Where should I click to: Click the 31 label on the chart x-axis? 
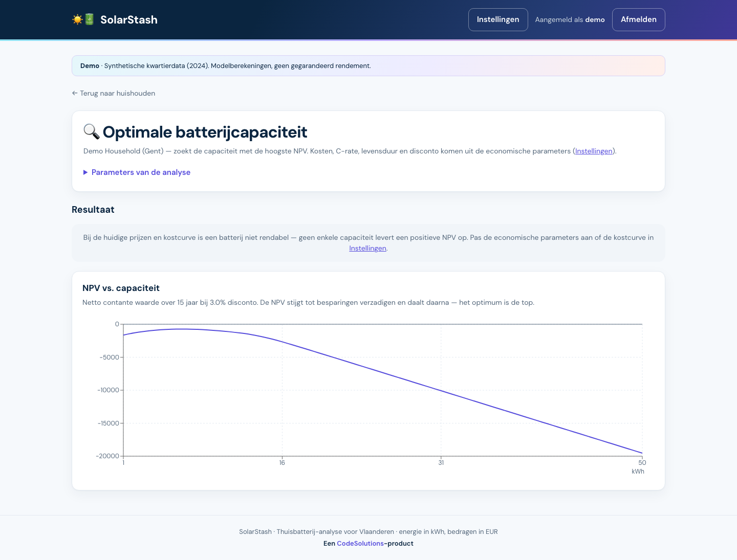pos(441,463)
